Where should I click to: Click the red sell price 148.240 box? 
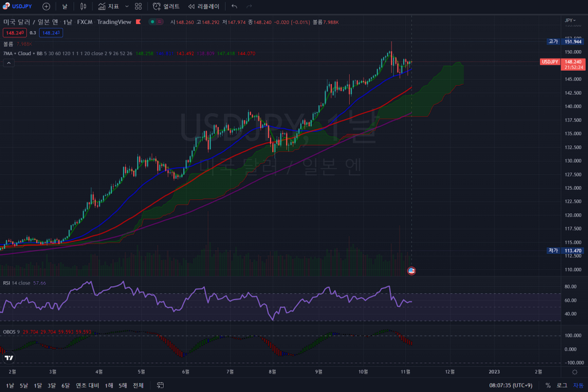click(x=14, y=33)
